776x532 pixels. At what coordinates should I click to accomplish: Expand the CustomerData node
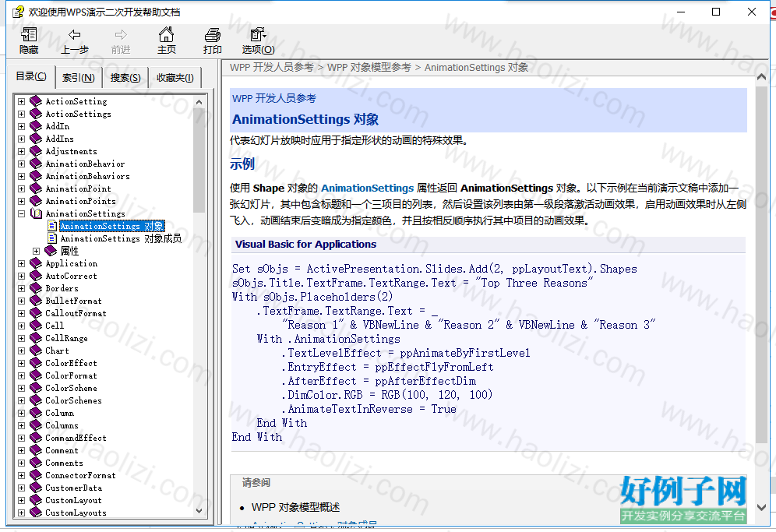[21, 488]
